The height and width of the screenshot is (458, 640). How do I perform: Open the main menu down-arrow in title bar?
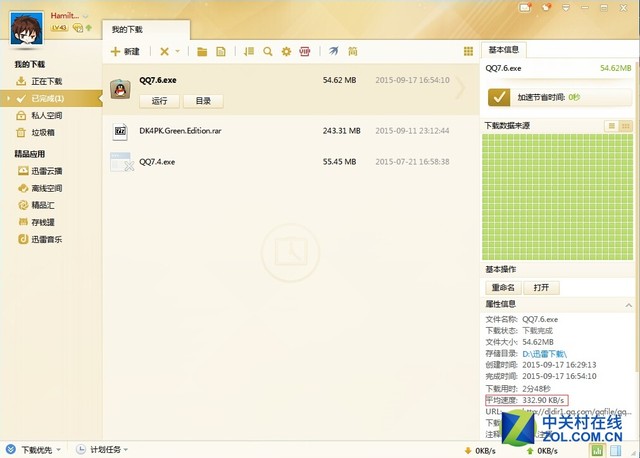566,8
